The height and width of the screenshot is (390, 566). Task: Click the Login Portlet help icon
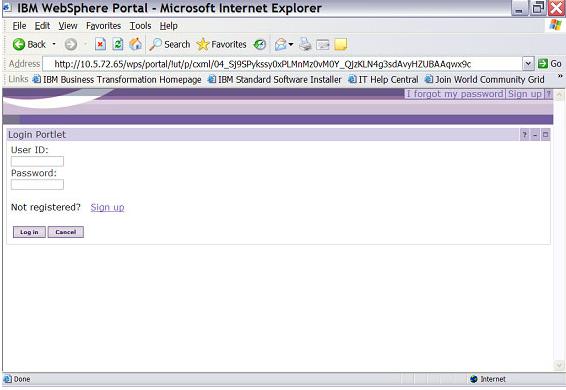click(524, 135)
